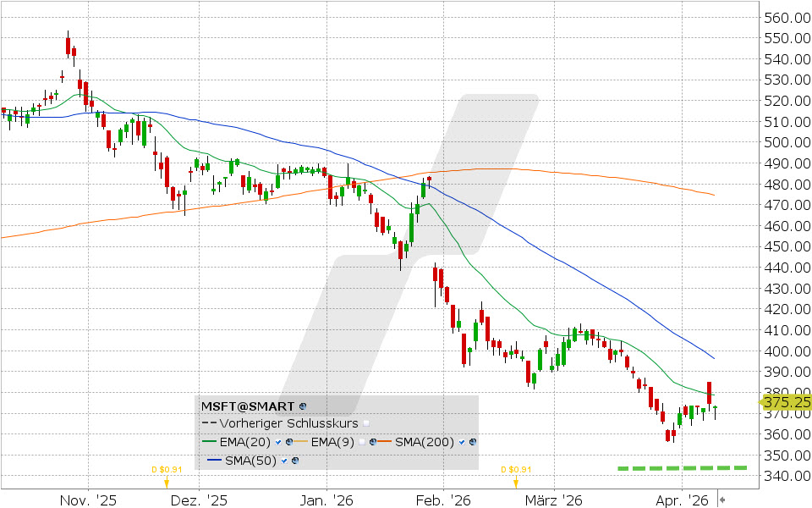
Task: Click the dividend arrow marker before Dez. '25
Action: (x=166, y=482)
